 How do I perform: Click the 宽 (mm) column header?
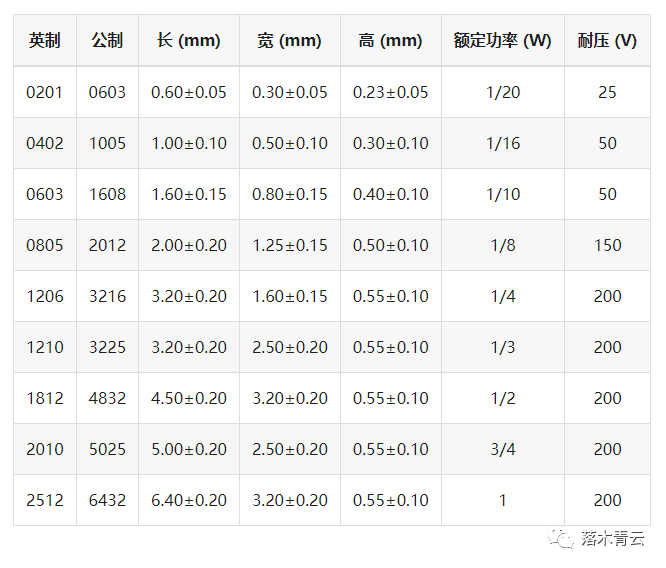(x=290, y=41)
